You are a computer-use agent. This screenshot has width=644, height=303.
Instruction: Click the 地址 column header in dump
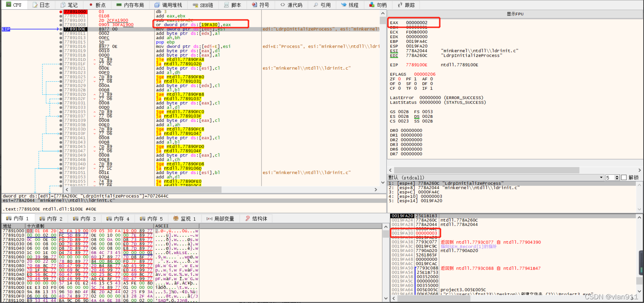[x=14, y=226]
